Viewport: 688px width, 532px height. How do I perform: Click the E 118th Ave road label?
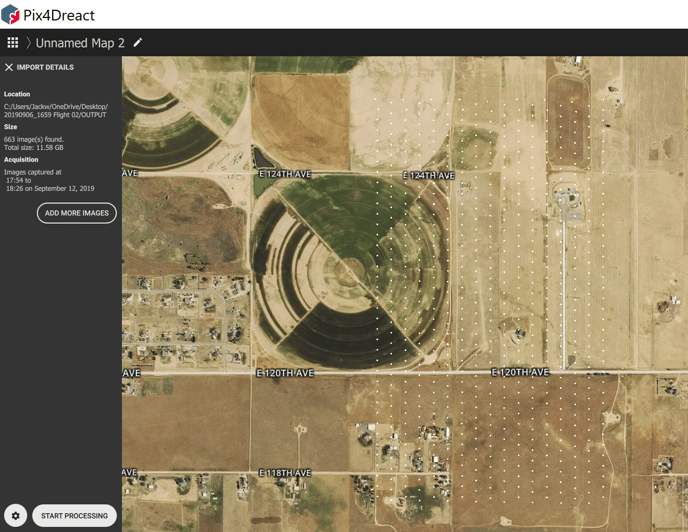tap(285, 472)
